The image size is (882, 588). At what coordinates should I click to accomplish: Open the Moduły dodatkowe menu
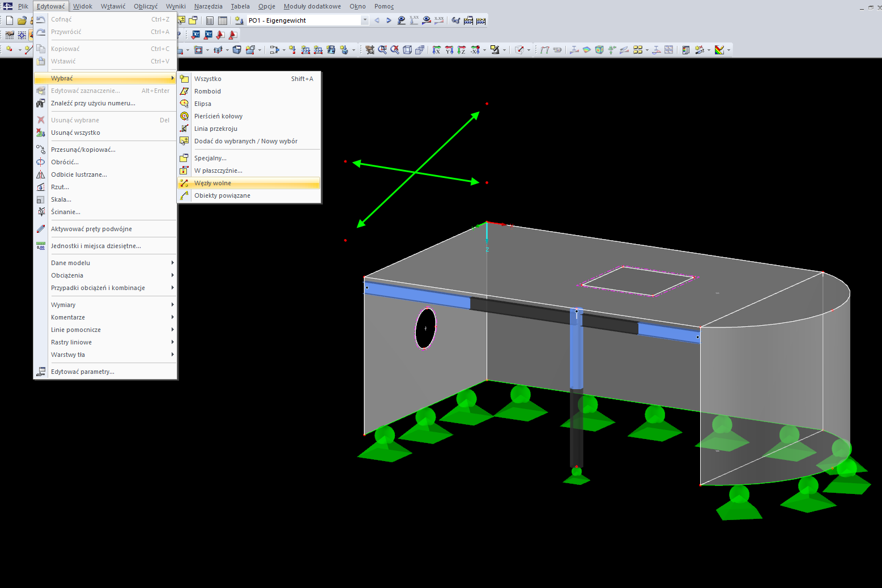click(x=312, y=6)
